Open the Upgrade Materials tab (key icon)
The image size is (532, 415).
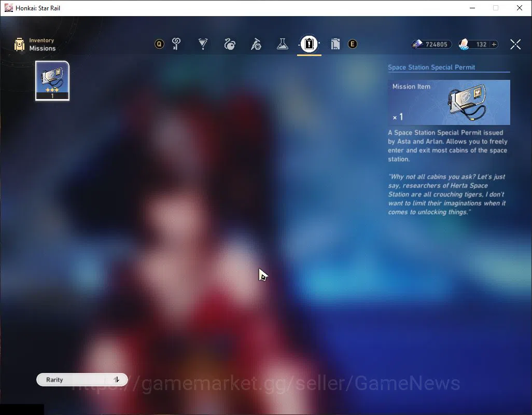tap(176, 44)
